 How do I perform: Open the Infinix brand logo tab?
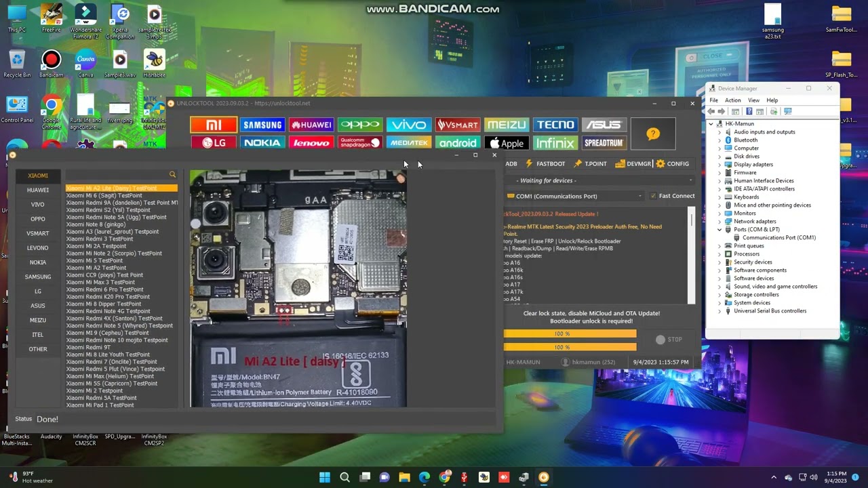point(555,143)
